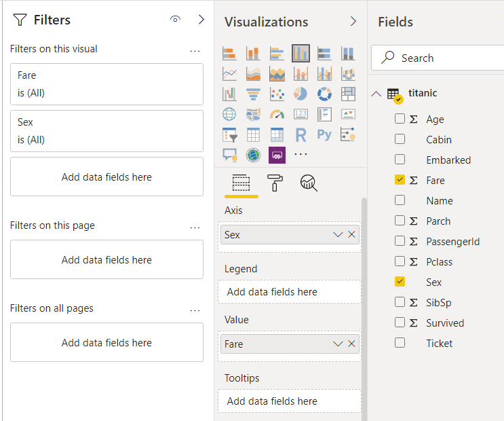Select the gauge visualization
Viewport: 504px width, 421px height.
click(x=277, y=114)
